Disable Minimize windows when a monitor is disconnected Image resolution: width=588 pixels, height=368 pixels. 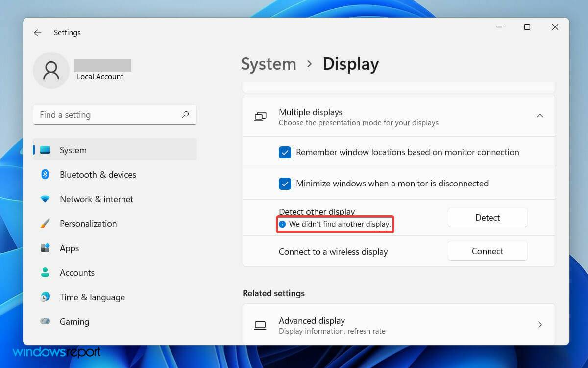pos(285,184)
